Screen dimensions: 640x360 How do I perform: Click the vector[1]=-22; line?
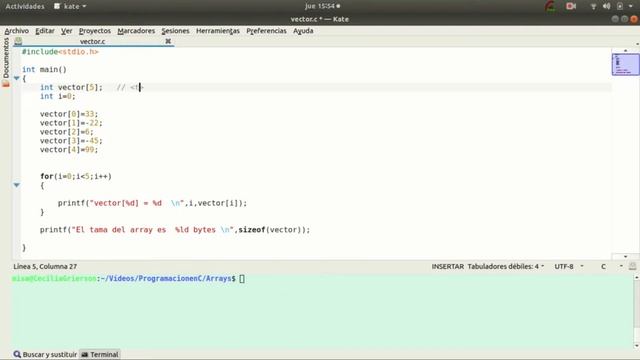tap(71, 123)
